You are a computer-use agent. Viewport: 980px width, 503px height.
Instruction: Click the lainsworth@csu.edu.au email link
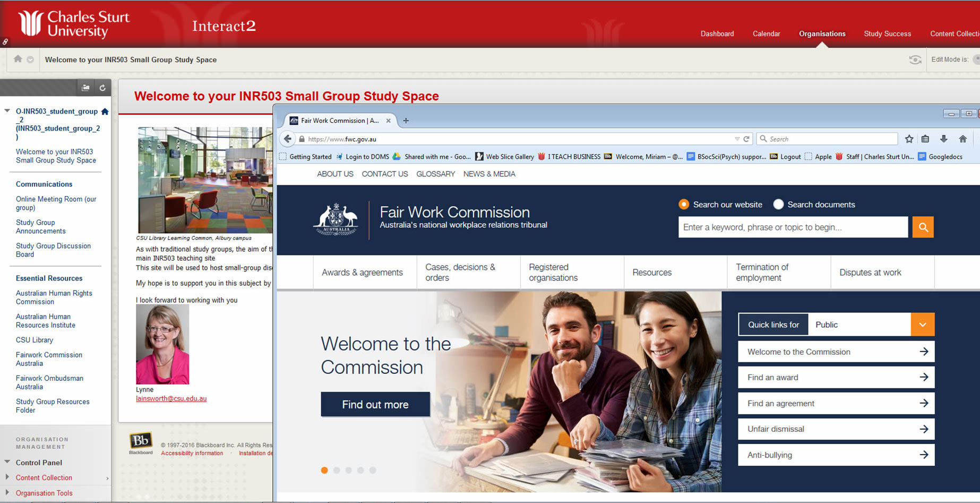tap(171, 398)
